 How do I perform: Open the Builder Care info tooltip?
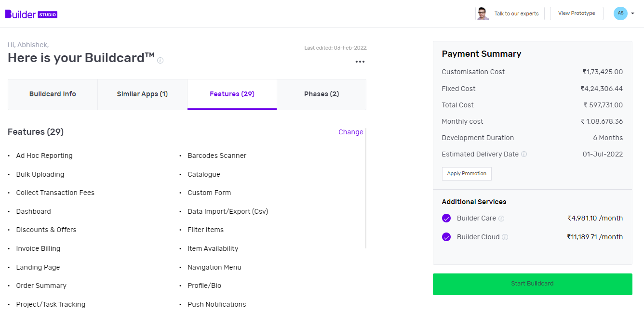pos(501,218)
